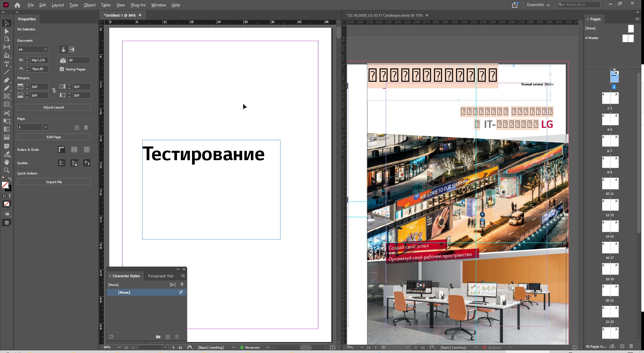The image size is (644, 353).
Task: Toggle Show Rulers in Rulers & Grids
Action: (x=61, y=149)
